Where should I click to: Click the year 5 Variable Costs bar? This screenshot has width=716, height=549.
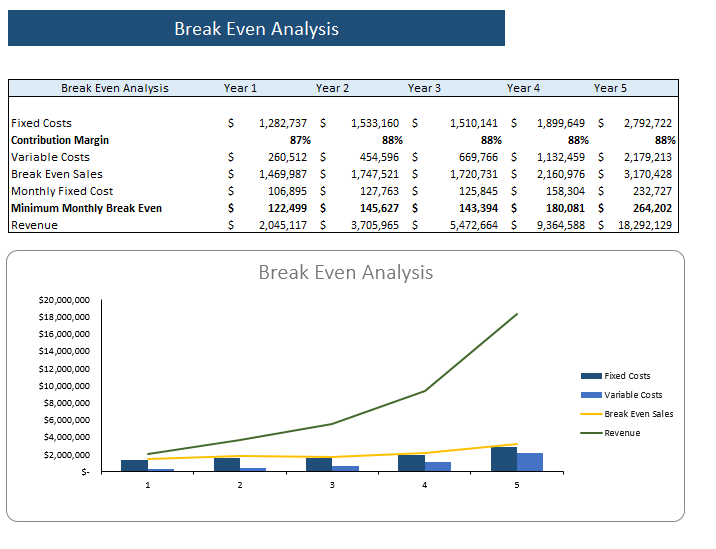[x=530, y=462]
